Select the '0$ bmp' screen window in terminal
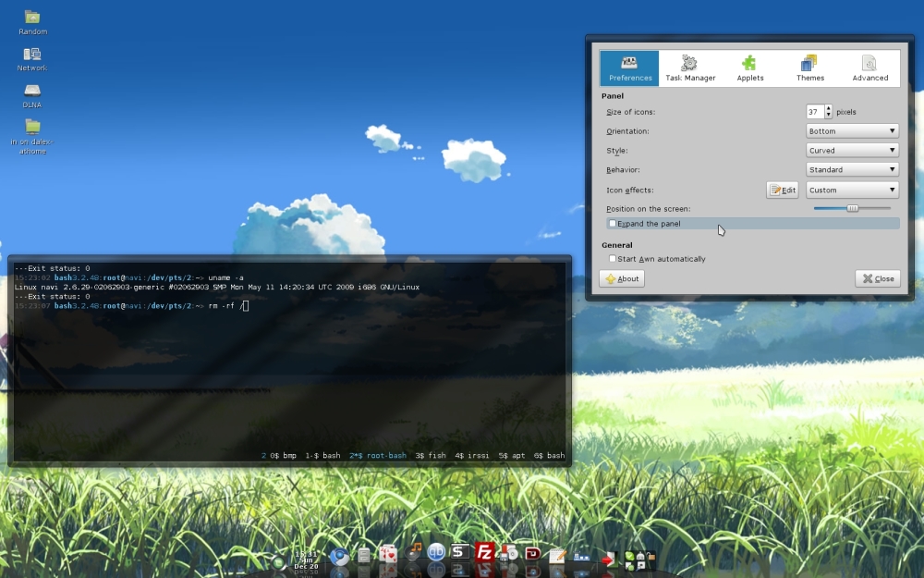 click(x=283, y=455)
